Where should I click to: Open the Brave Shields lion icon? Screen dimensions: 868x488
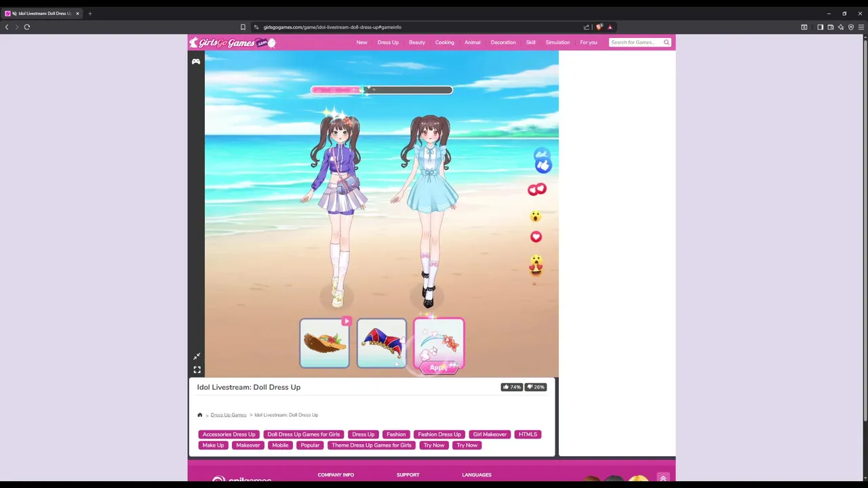pyautogui.click(x=599, y=27)
